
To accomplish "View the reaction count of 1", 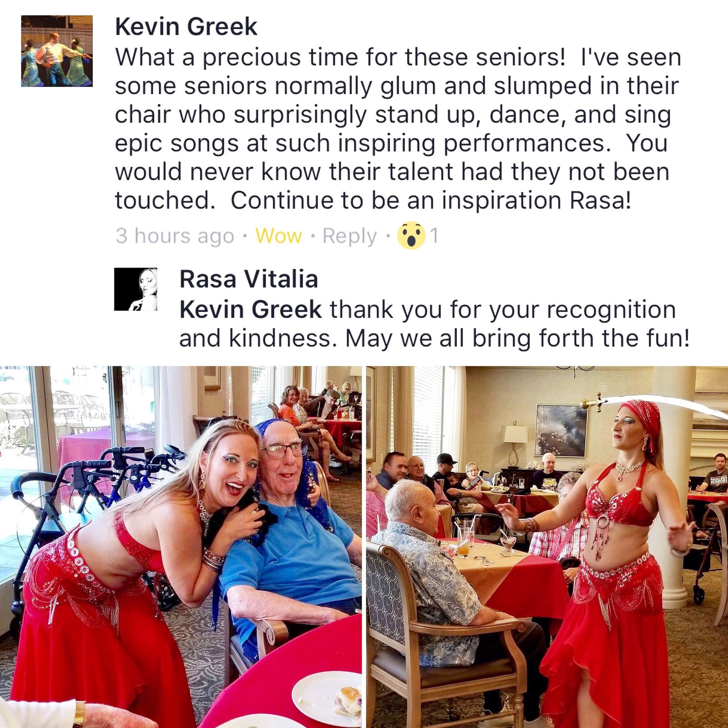I will coord(434,236).
